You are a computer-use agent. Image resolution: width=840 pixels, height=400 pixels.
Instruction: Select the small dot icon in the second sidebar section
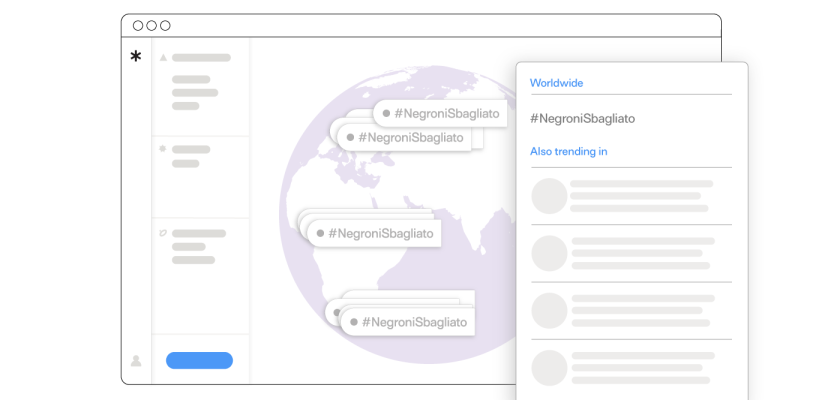point(163,149)
